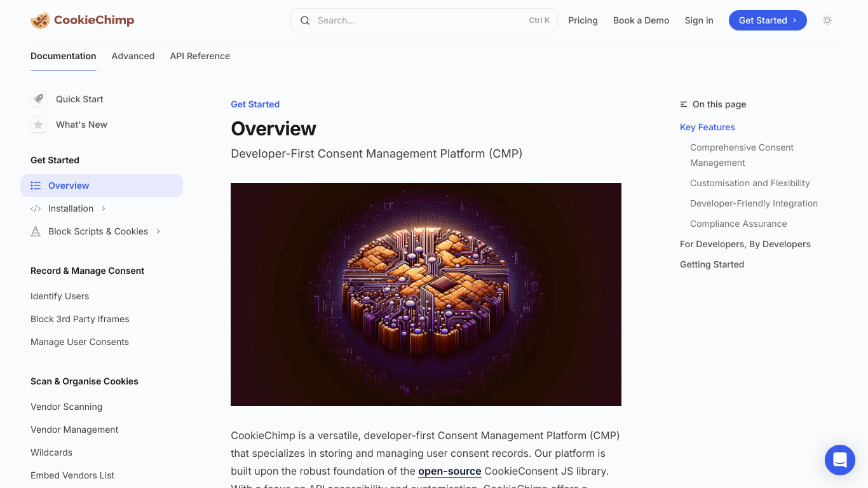Open Vendor Scanning page

coord(67,407)
